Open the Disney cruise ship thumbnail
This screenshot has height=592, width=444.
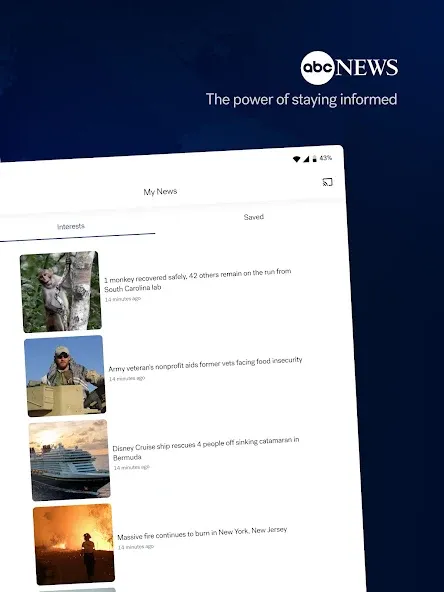pos(69,460)
